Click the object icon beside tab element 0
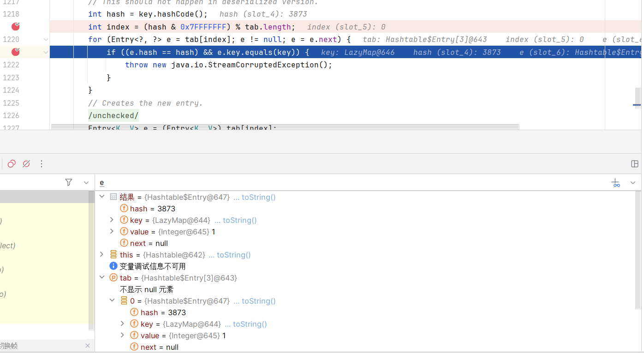The height and width of the screenshot is (353, 644). pos(124,300)
